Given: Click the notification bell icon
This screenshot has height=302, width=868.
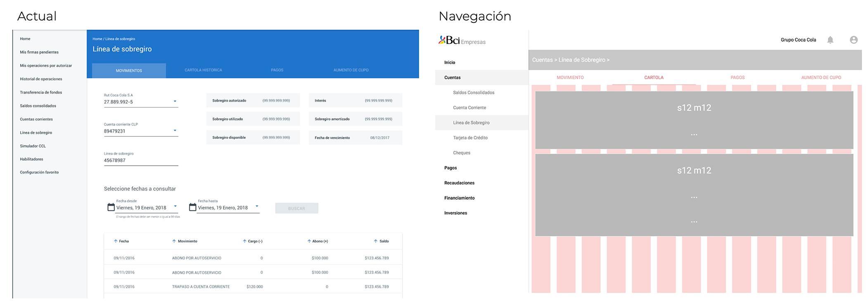Looking at the screenshot, I should click(830, 40).
